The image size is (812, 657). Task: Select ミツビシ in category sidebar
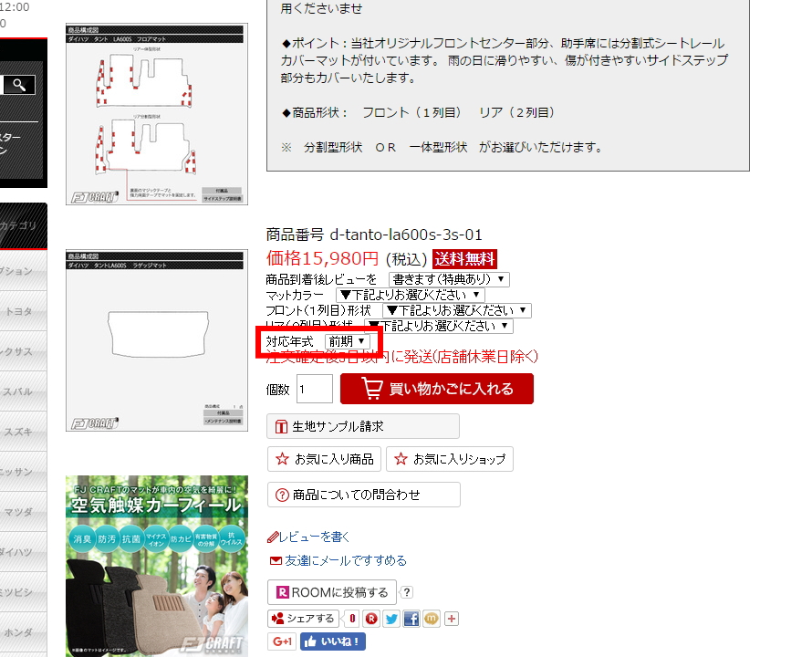click(x=18, y=592)
